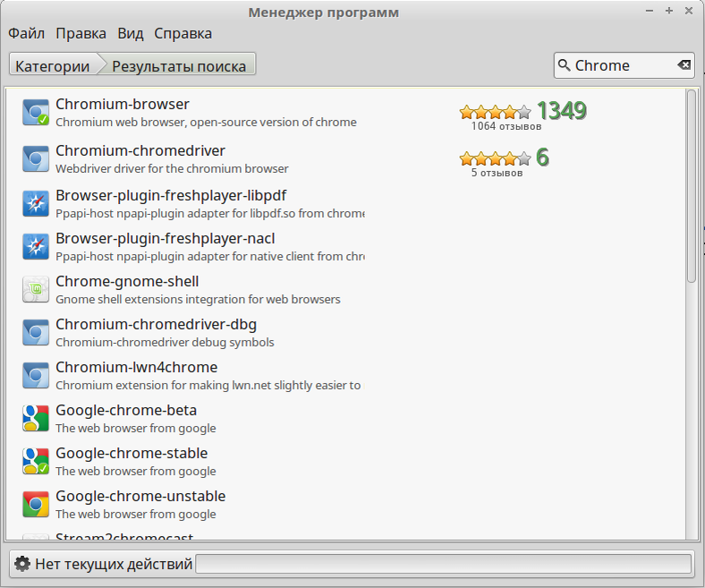Screen dimensions: 705x588
Task: Click the gear icon in the status bar
Action: point(22,564)
